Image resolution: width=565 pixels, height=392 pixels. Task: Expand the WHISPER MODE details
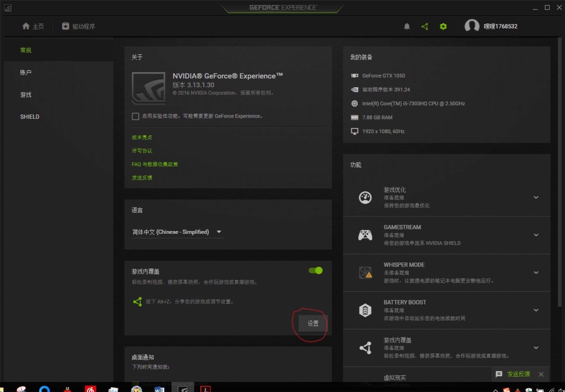(x=536, y=272)
